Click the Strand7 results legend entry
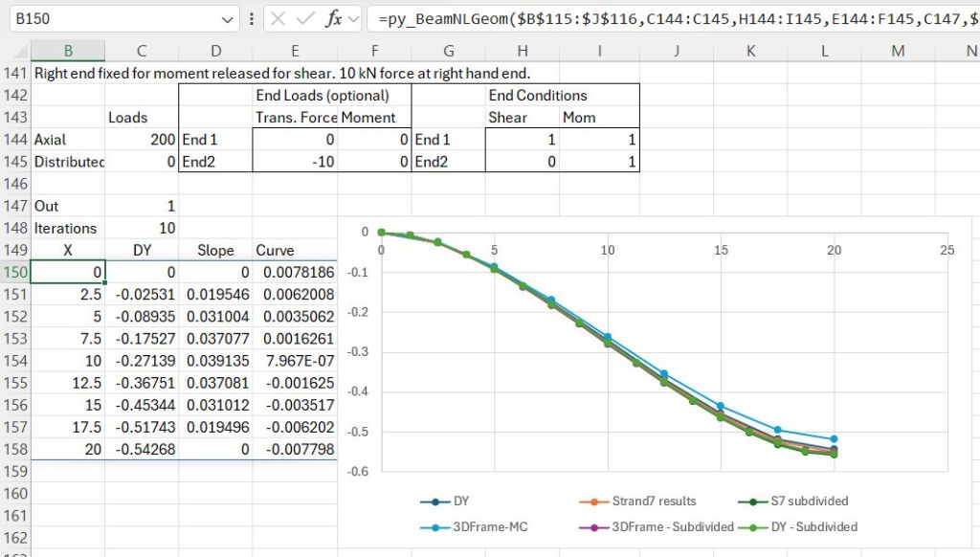This screenshot has width=980, height=557. [637, 501]
